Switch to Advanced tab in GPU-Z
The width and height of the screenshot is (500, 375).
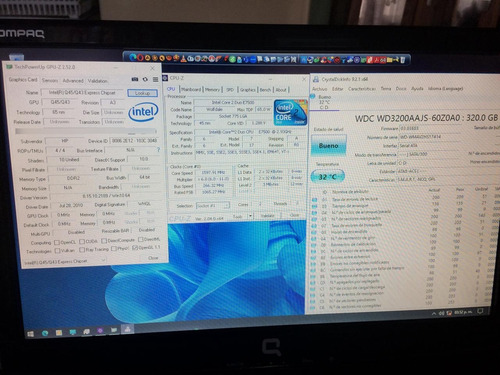click(x=73, y=81)
